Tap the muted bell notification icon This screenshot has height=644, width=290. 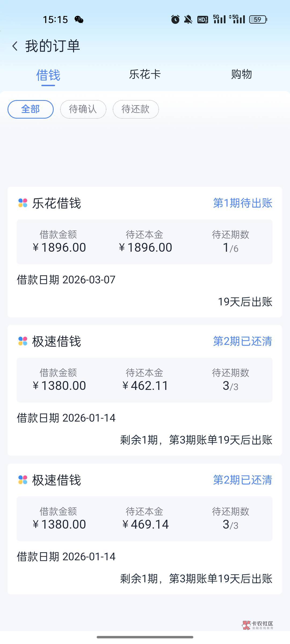click(x=188, y=19)
